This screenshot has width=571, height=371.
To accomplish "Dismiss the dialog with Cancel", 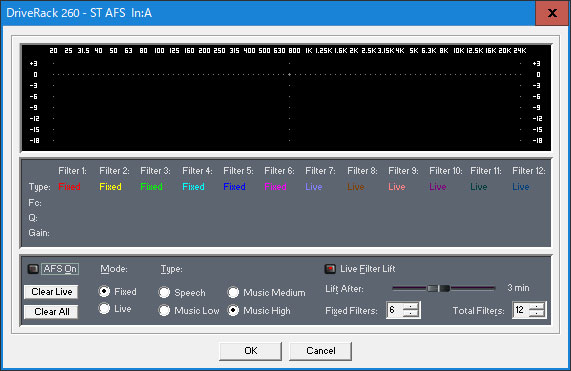I will point(320,351).
